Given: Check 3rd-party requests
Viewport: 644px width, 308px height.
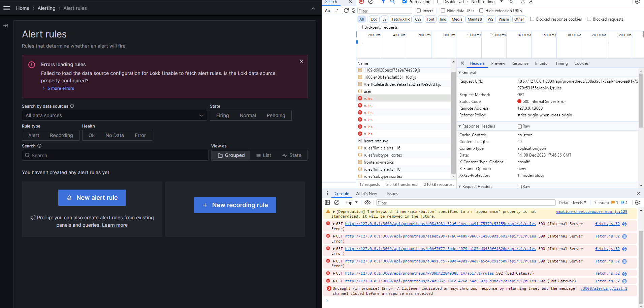Looking at the screenshot, I should click(361, 27).
